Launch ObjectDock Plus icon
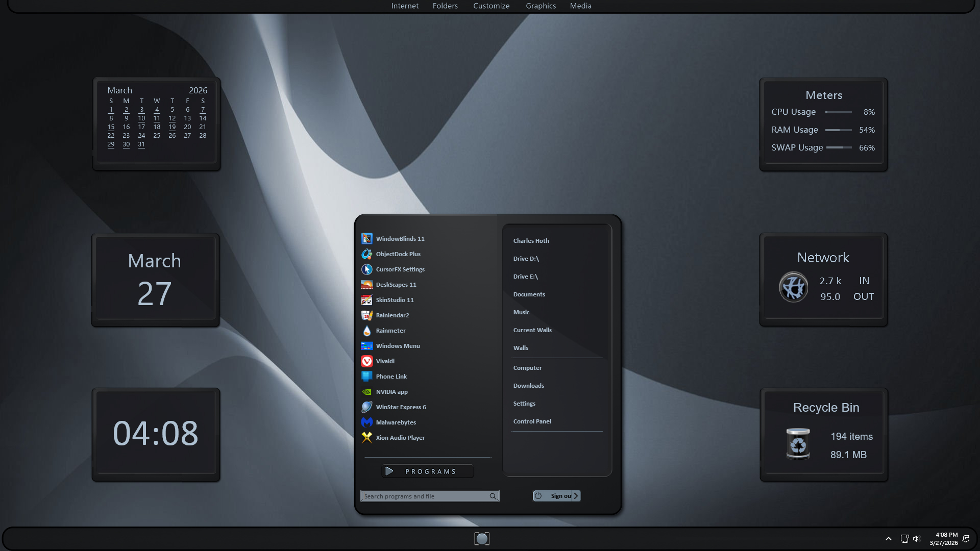 366,254
